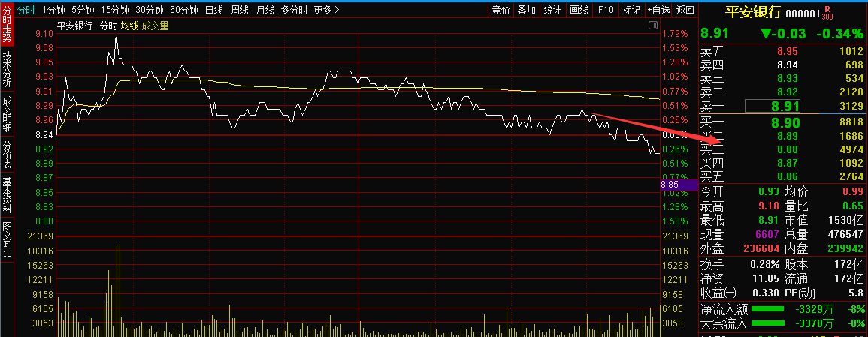This screenshot has width=868, height=337.
Task: Click the 内盘 value 239942
Action: coord(845,249)
